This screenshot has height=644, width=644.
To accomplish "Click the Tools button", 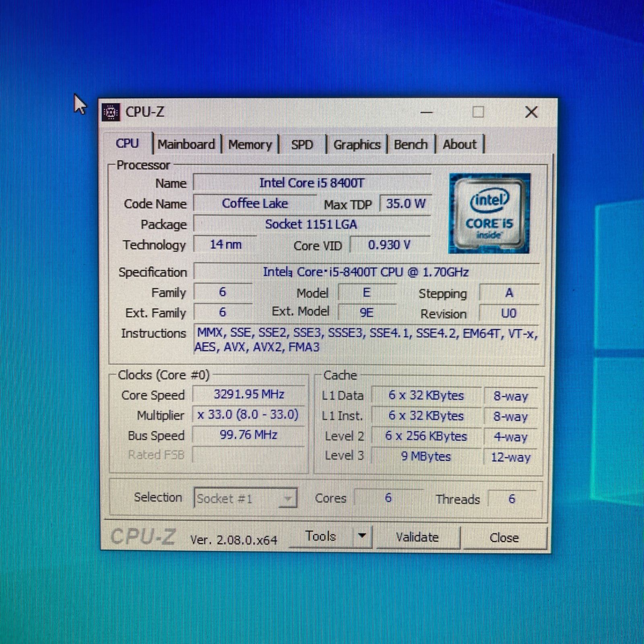I will (321, 536).
